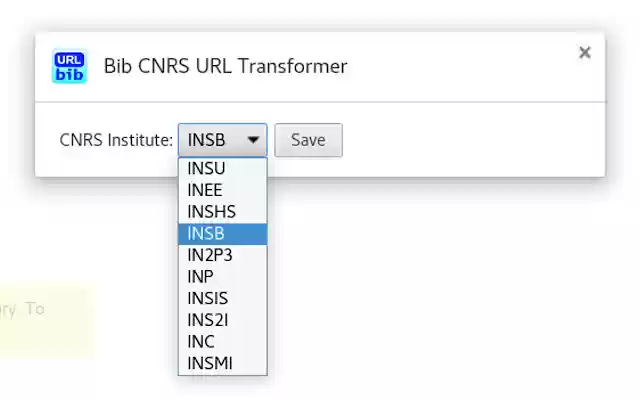The image size is (640, 400).
Task: Select INP institute option
Action: coord(222,277)
